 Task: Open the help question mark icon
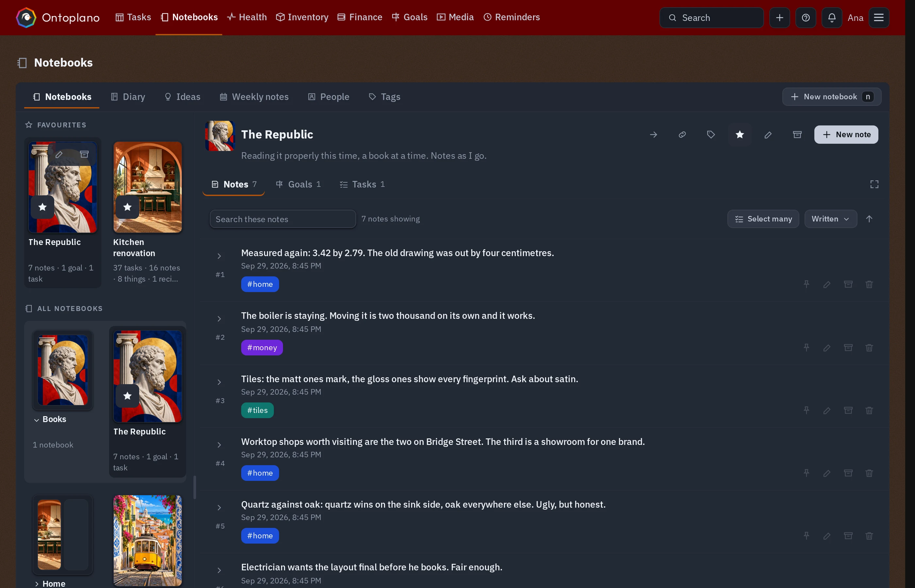(806, 18)
